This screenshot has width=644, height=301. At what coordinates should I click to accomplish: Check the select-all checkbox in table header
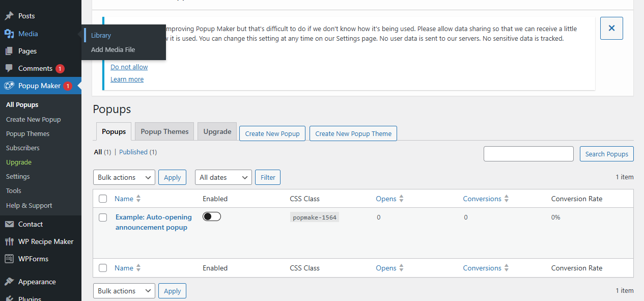click(103, 199)
